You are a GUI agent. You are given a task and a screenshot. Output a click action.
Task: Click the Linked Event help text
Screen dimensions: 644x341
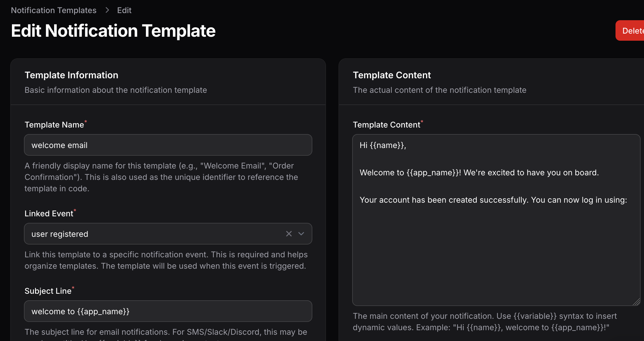[166, 260]
